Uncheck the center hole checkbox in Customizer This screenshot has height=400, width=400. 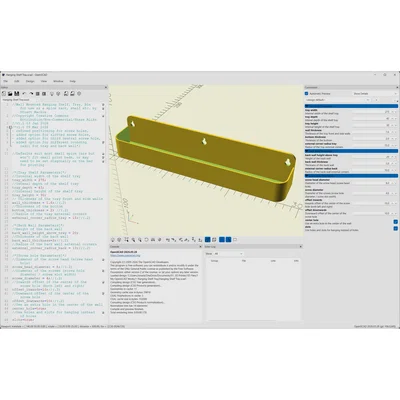click(x=396, y=222)
